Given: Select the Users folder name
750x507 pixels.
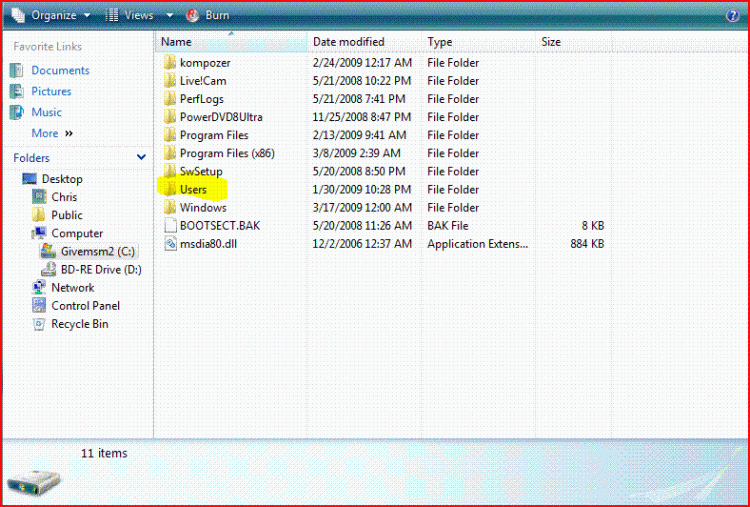Looking at the screenshot, I should click(193, 190).
